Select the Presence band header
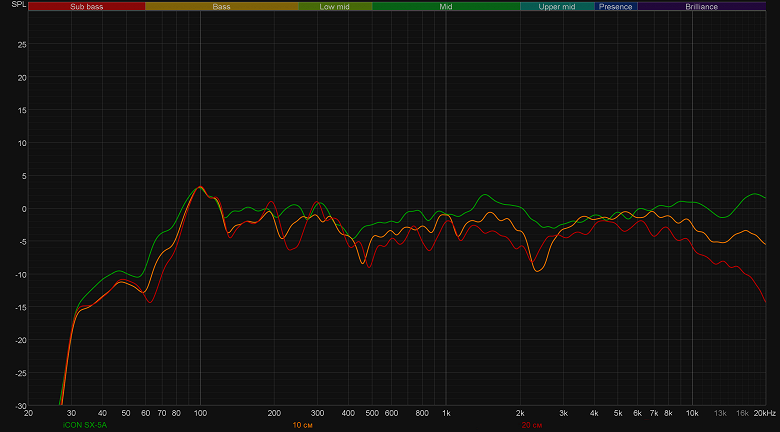780x432 pixels. pos(615,6)
